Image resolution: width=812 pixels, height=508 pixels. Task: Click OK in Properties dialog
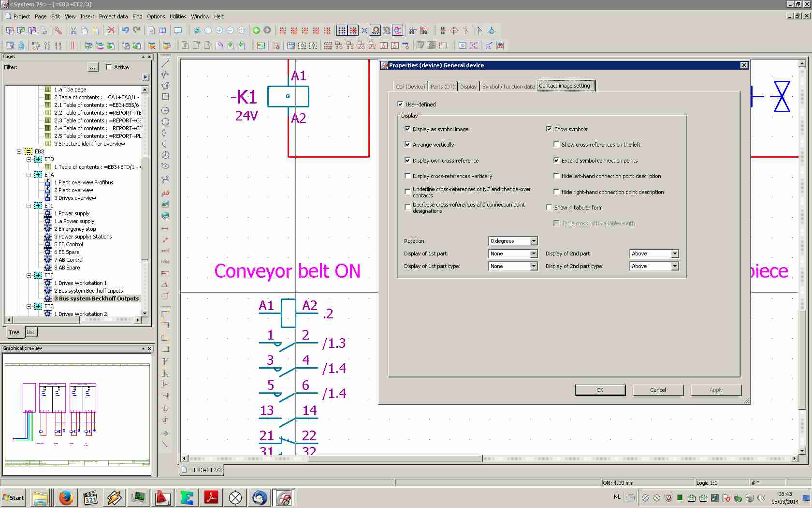600,390
